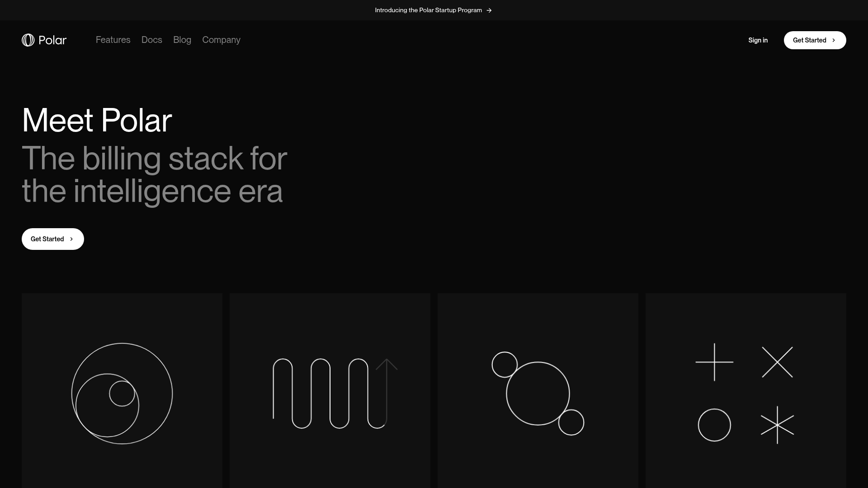Click chevron on header Get Started button
868x488 pixels.
coord(834,40)
